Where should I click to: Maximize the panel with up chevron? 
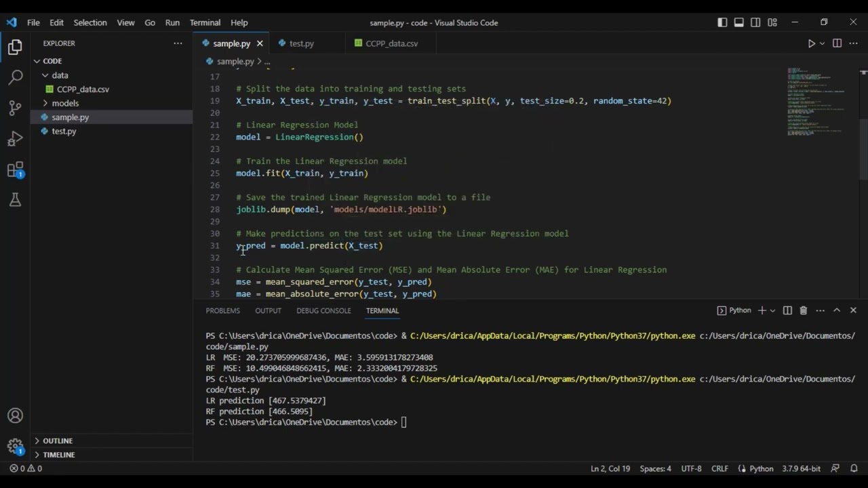[x=837, y=310]
